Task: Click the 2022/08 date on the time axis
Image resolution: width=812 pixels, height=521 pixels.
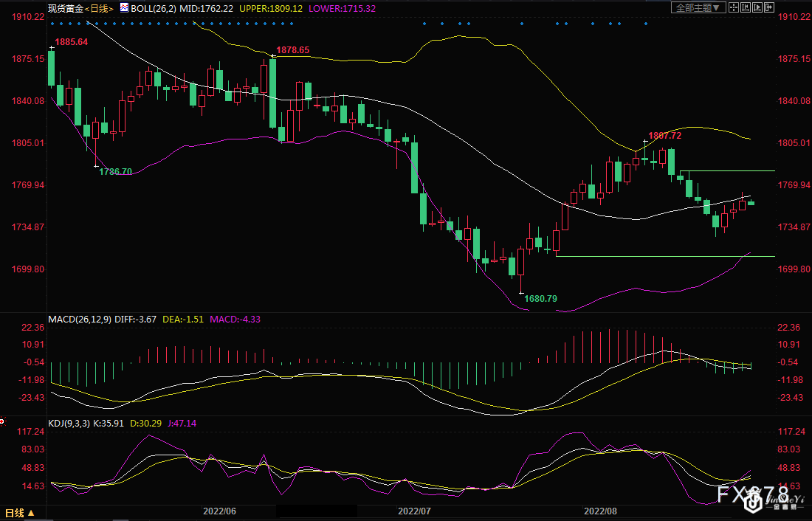Action: (600, 510)
